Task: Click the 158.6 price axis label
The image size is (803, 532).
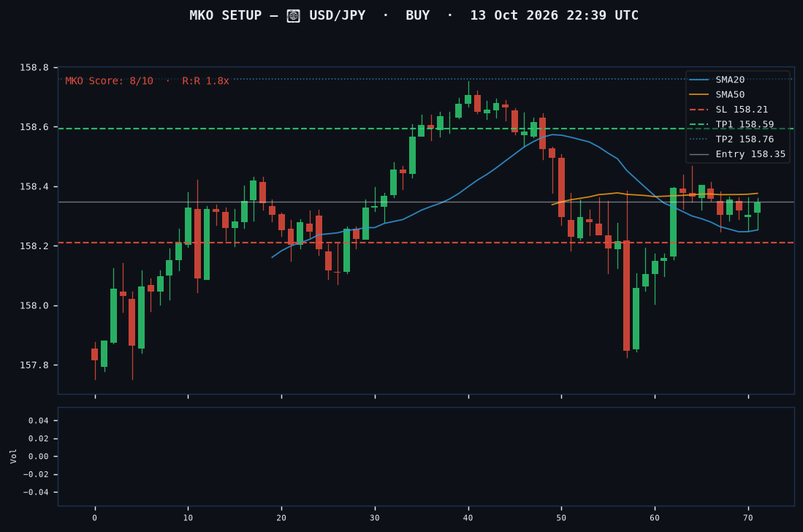Action: click(x=34, y=127)
